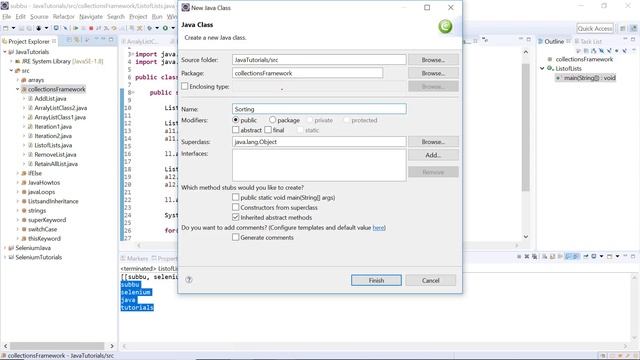This screenshot has height=360, width=640.
Task: Click the green Run circle toolbar icon
Action: pos(166,28)
